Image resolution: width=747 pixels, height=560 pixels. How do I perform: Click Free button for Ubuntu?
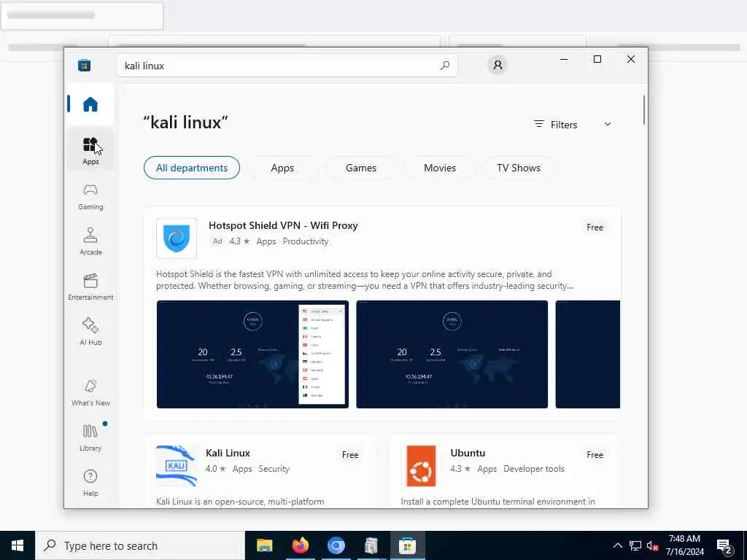[x=595, y=455]
